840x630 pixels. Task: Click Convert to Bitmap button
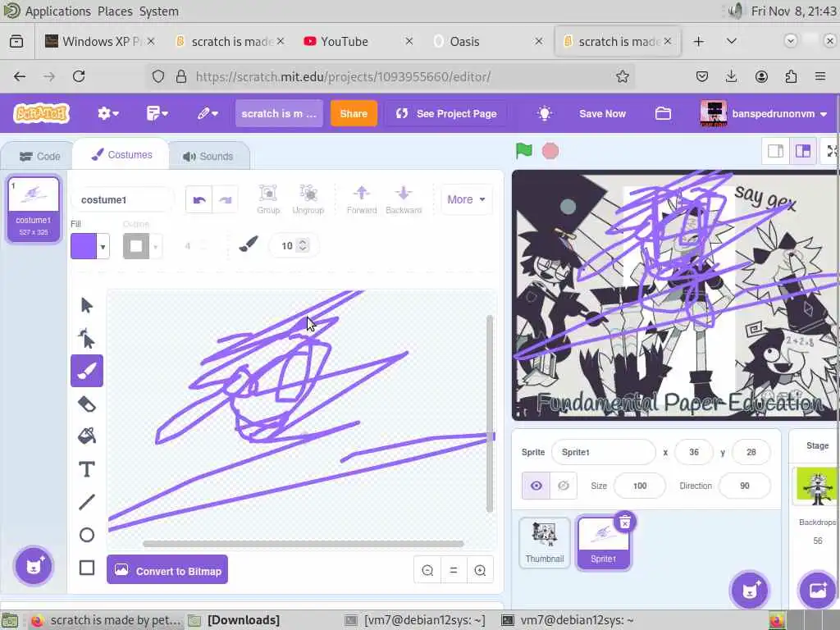click(167, 571)
